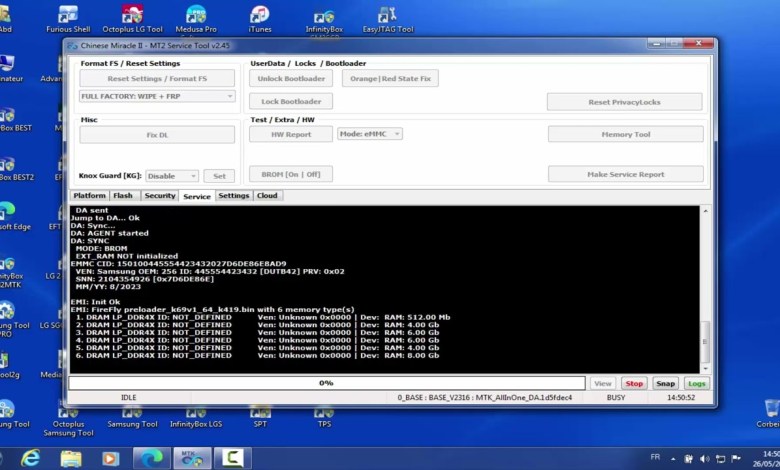This screenshot has height=470, width=780.
Task: Toggle BROM On/Off button
Action: 290,174
